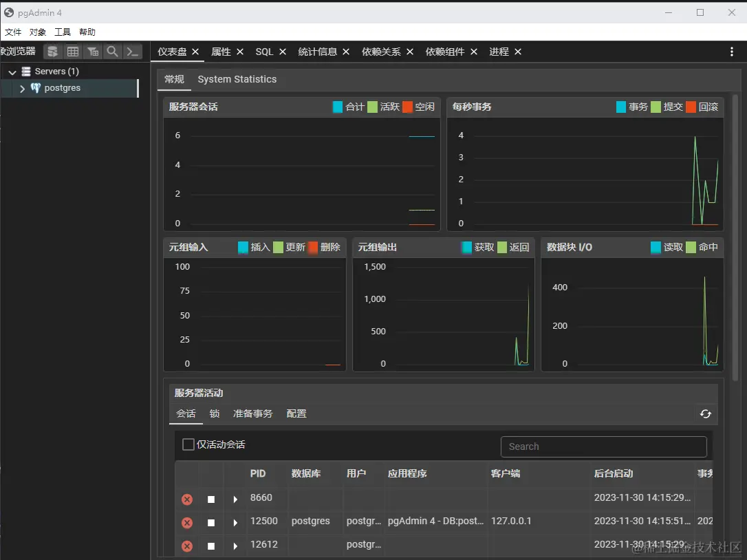Expand details for PID 12500 row
Viewport: 747px width, 560px height.
pos(235,522)
